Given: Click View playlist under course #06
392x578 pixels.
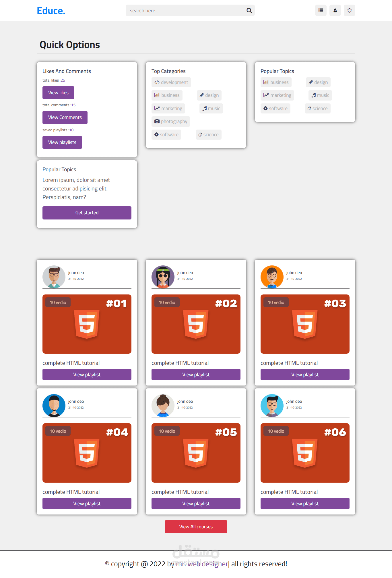Looking at the screenshot, I should (x=305, y=504).
